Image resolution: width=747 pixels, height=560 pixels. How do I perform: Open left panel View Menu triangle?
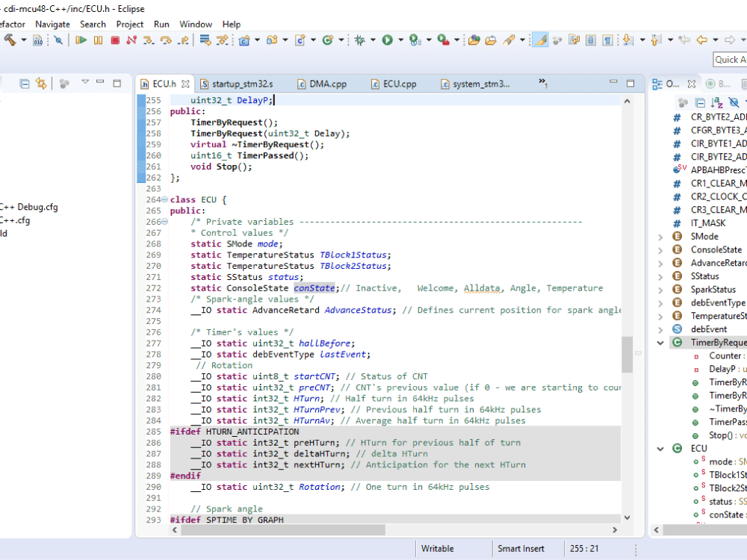(x=85, y=82)
